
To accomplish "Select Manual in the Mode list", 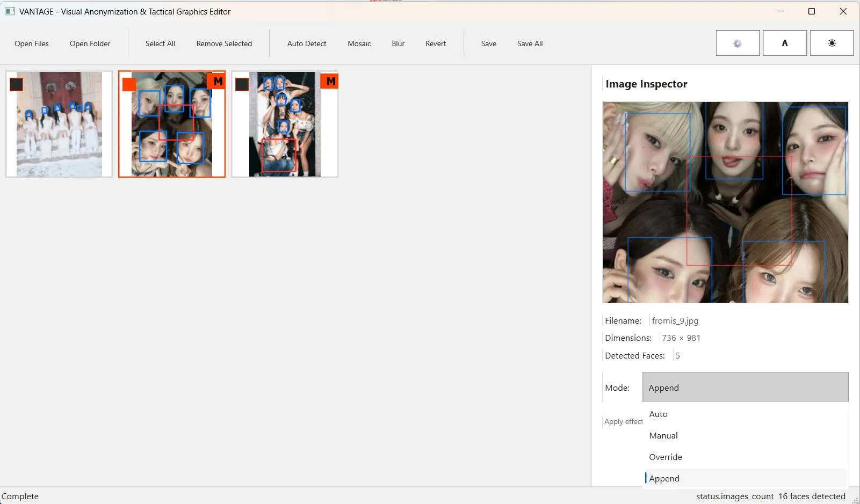I will [663, 436].
